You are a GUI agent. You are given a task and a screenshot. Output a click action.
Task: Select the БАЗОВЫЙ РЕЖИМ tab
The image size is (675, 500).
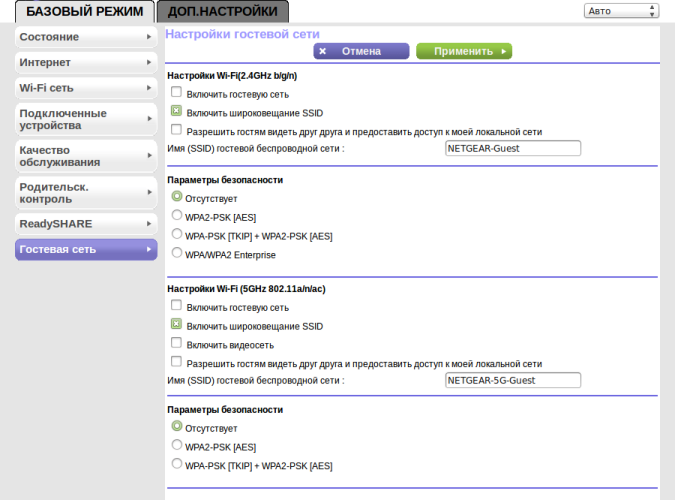[x=85, y=12]
